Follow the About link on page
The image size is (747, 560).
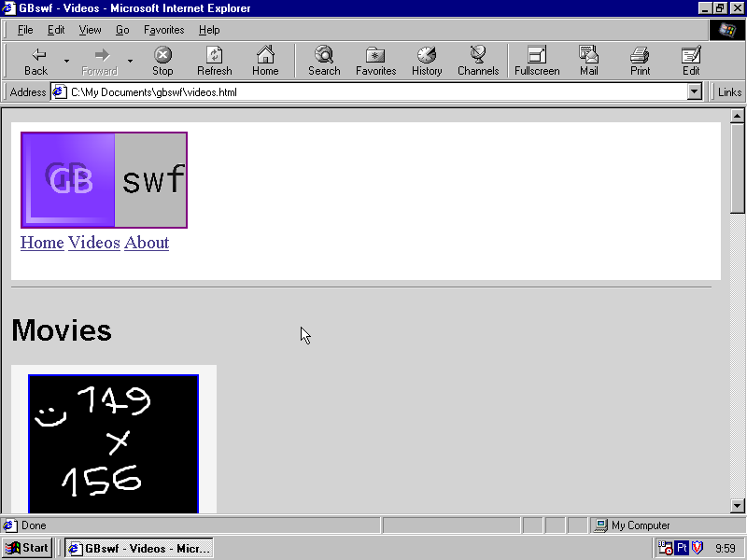pyautogui.click(x=147, y=243)
